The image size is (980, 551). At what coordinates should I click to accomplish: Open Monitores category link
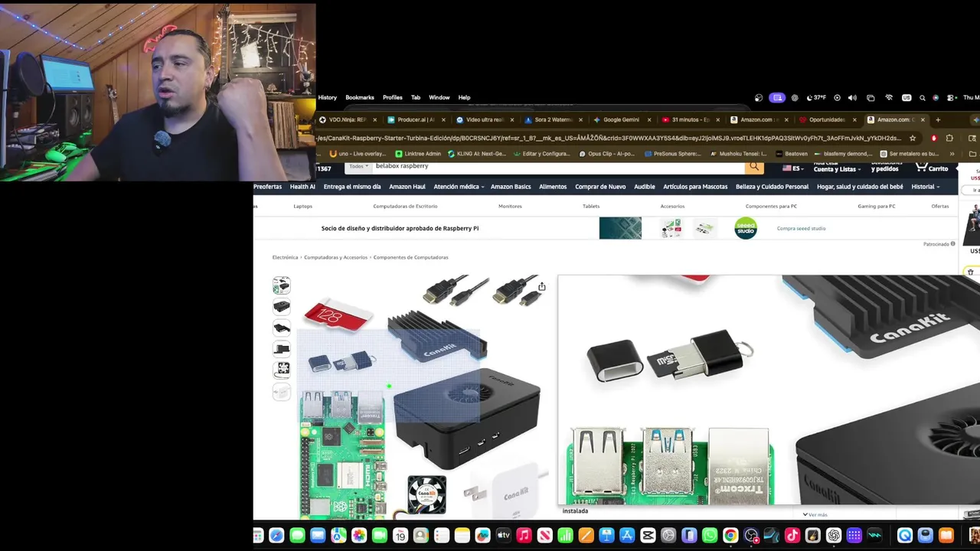click(x=510, y=207)
